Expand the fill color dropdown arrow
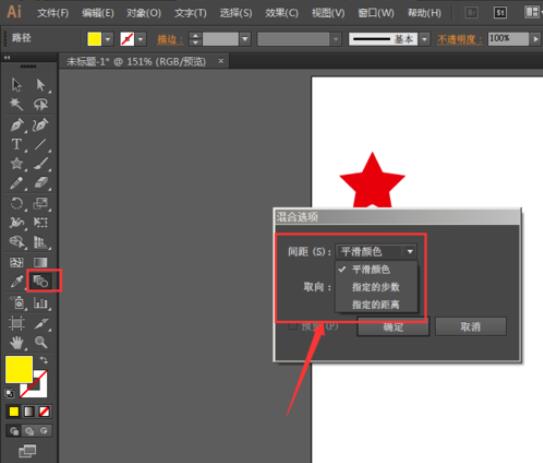This screenshot has width=543, height=463. pyautogui.click(x=108, y=39)
